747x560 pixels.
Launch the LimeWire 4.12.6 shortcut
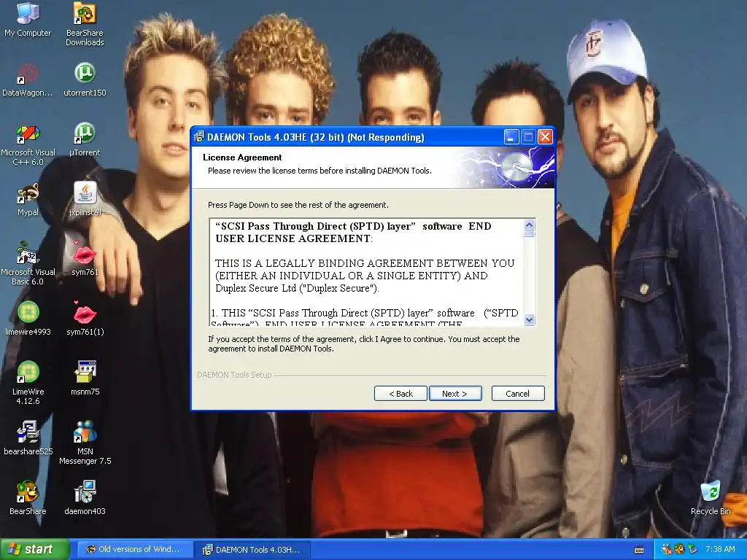pos(28,383)
